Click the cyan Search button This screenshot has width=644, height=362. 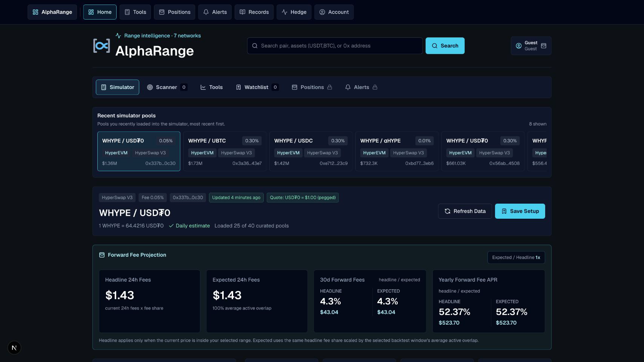[x=445, y=46]
